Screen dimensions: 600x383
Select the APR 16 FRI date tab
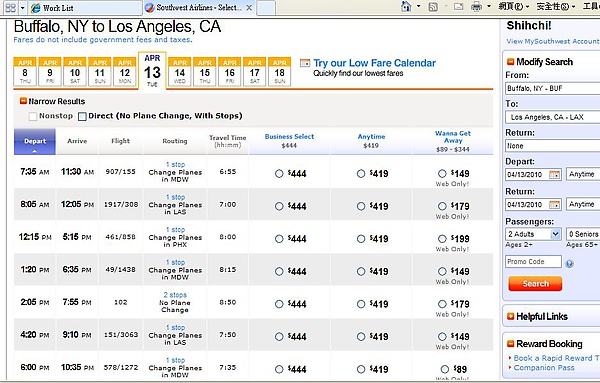tap(230, 72)
